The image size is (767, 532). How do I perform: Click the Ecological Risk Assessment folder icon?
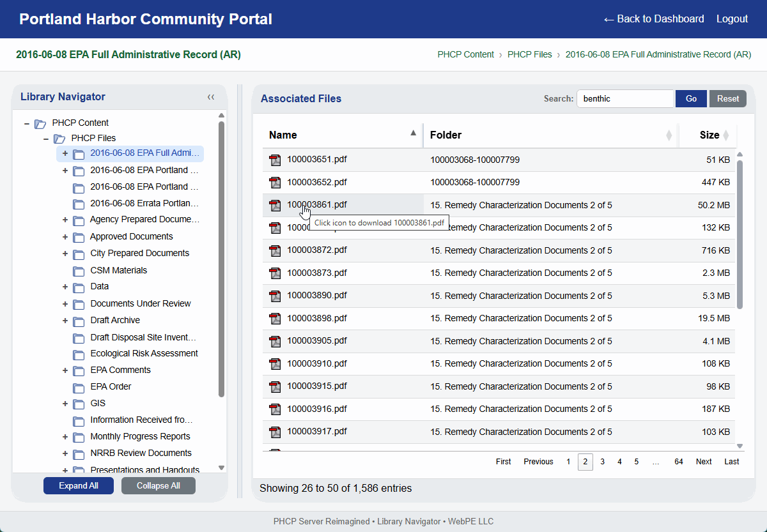point(79,354)
